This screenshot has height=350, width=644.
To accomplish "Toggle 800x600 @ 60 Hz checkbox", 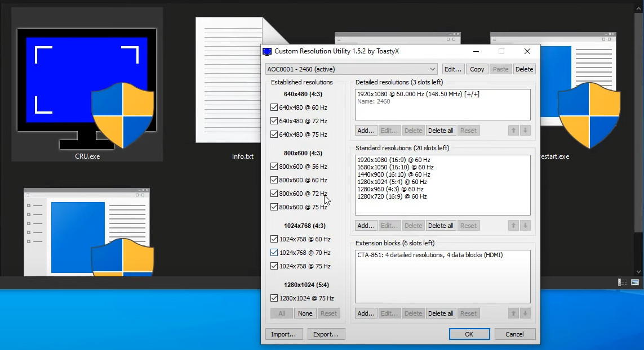I will [274, 180].
